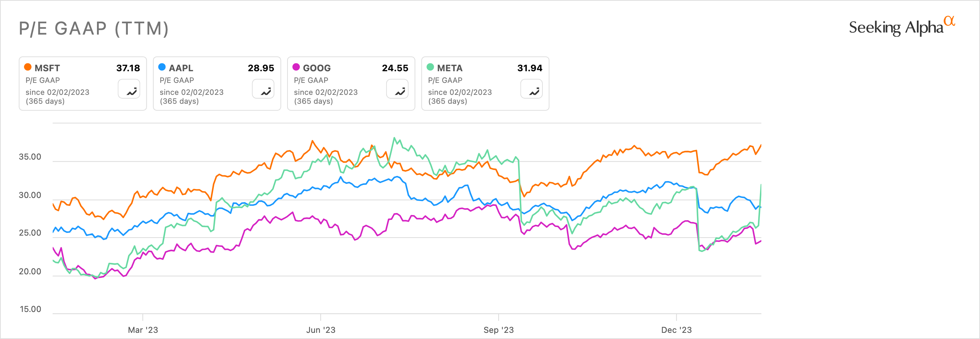Click the Jun '23 axis label
The image size is (980, 339).
coord(321,330)
